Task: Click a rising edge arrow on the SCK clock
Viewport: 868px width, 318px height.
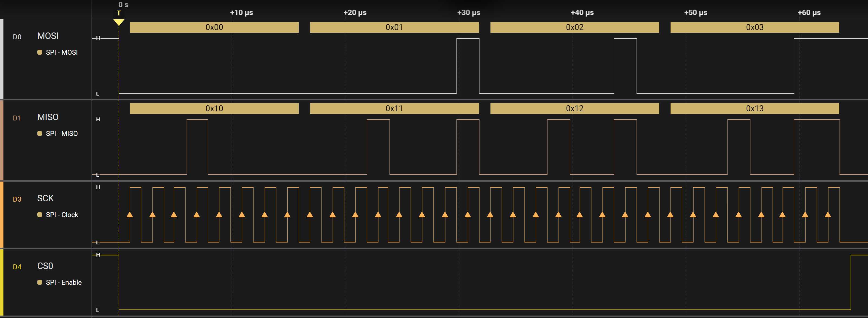Action: click(x=130, y=214)
